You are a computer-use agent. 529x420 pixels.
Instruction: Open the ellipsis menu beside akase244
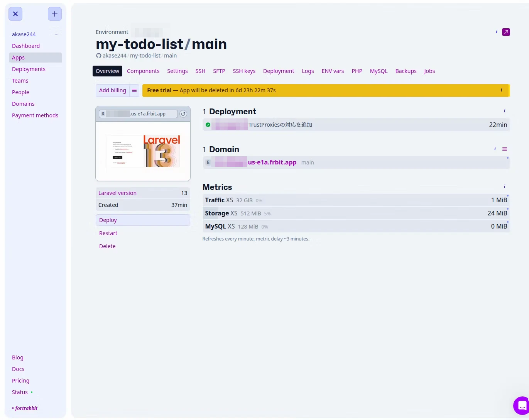click(57, 34)
